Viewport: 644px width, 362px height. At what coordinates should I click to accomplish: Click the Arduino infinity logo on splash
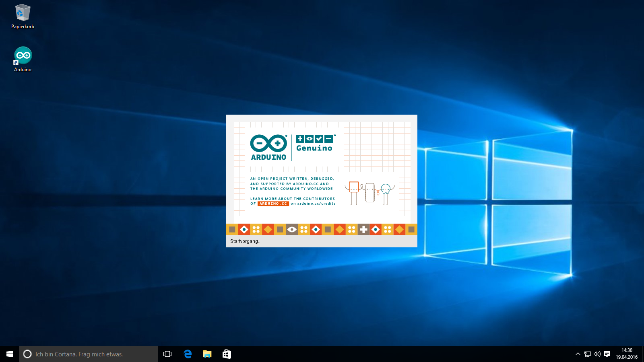click(268, 144)
